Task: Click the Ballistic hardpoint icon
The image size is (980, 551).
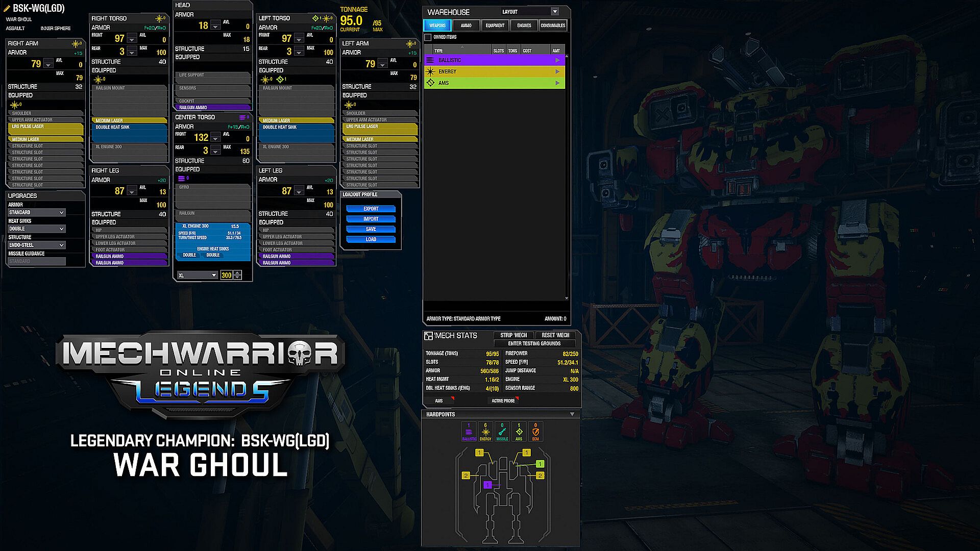Action: coord(469,432)
